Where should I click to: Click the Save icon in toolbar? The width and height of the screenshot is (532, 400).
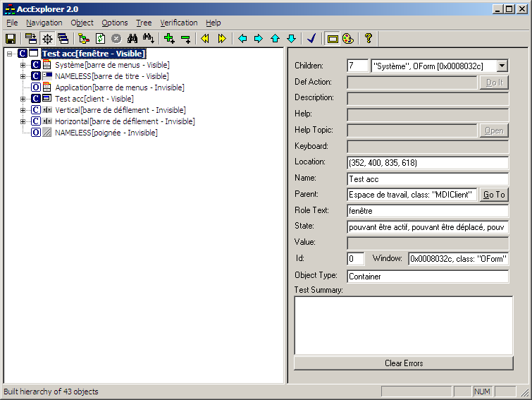[x=11, y=39]
